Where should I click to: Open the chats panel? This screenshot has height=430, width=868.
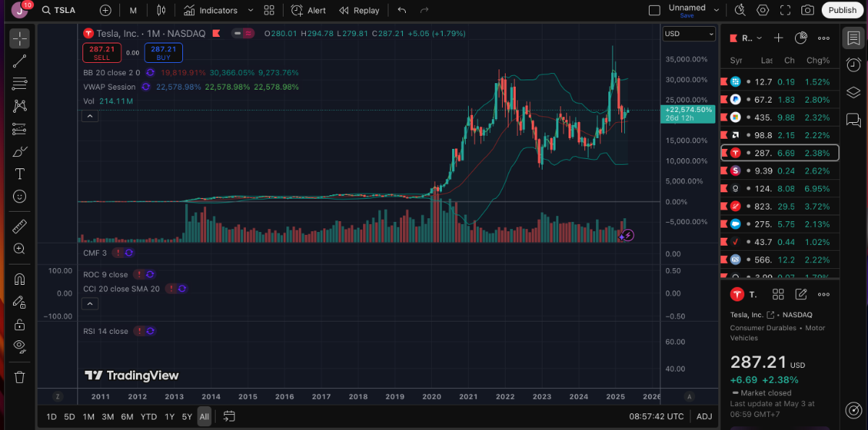coord(854,120)
